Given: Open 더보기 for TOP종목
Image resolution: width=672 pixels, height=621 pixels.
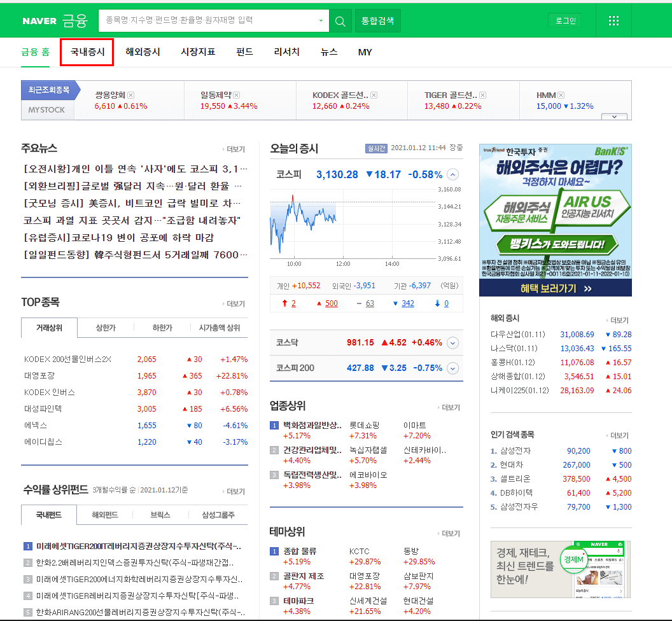Looking at the screenshot, I should (234, 304).
